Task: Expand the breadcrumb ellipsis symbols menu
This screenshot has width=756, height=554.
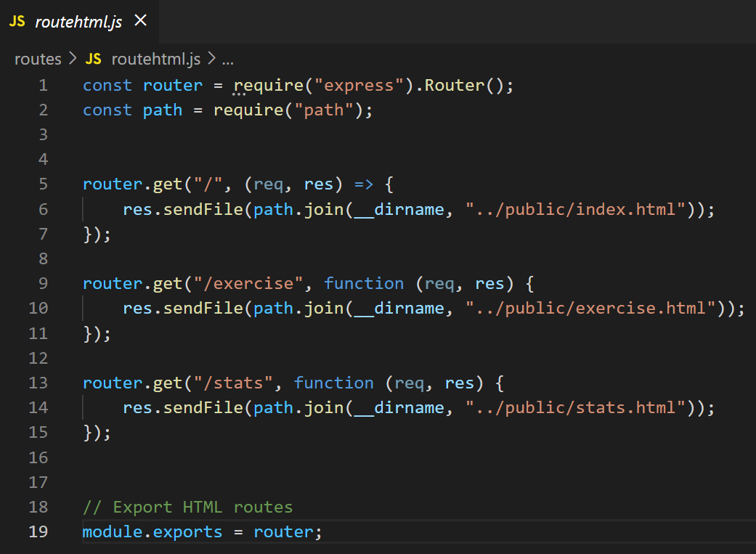Action: click(x=227, y=60)
